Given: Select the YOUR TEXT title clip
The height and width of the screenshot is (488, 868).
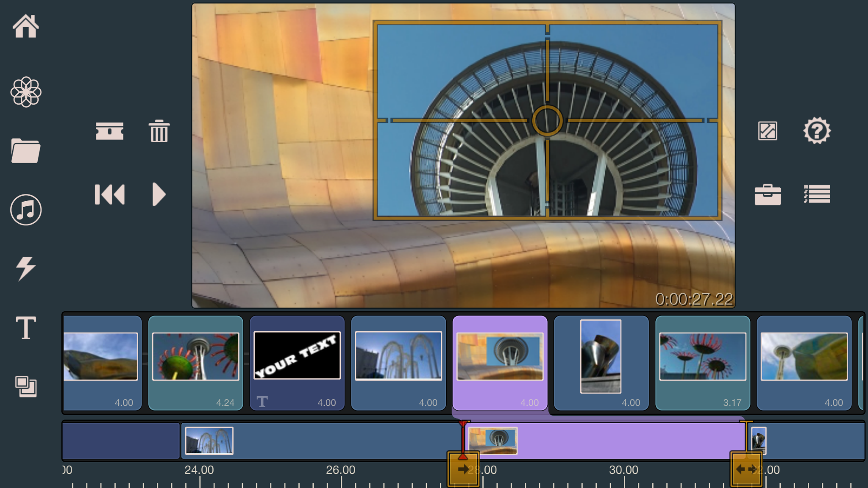Looking at the screenshot, I should tap(297, 363).
